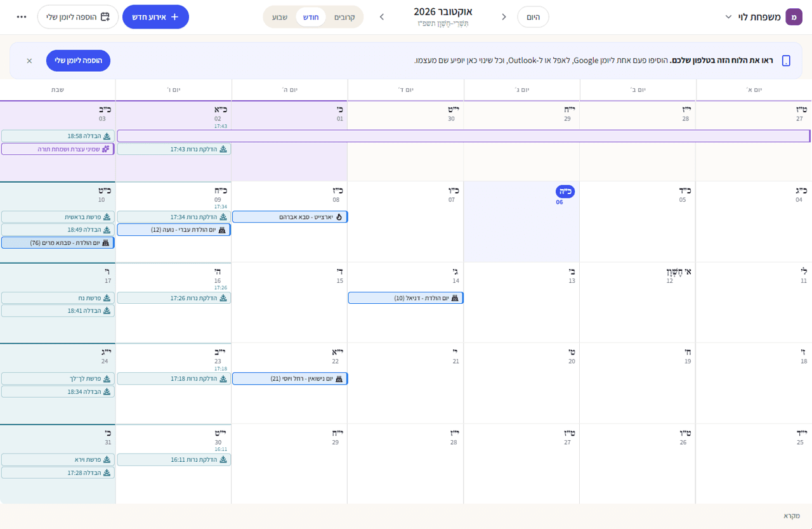Open יום הולדת - סבתא מרים (76) event
This screenshot has width=812, height=529.
[x=58, y=242]
